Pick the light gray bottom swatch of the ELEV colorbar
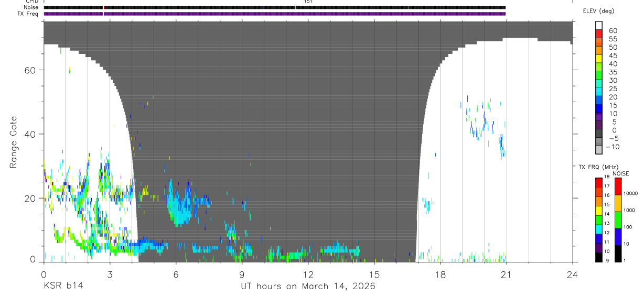The width and height of the screenshot is (644, 297). pyautogui.click(x=599, y=150)
